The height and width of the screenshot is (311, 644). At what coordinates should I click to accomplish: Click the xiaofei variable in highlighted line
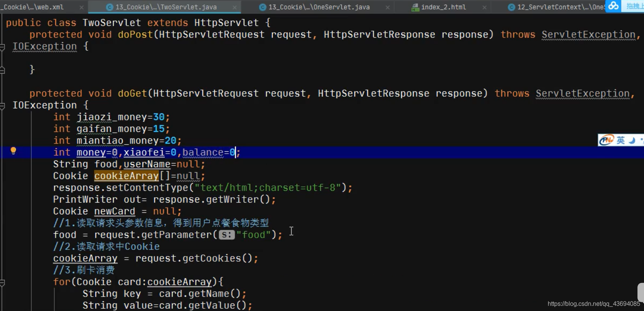coord(144,152)
